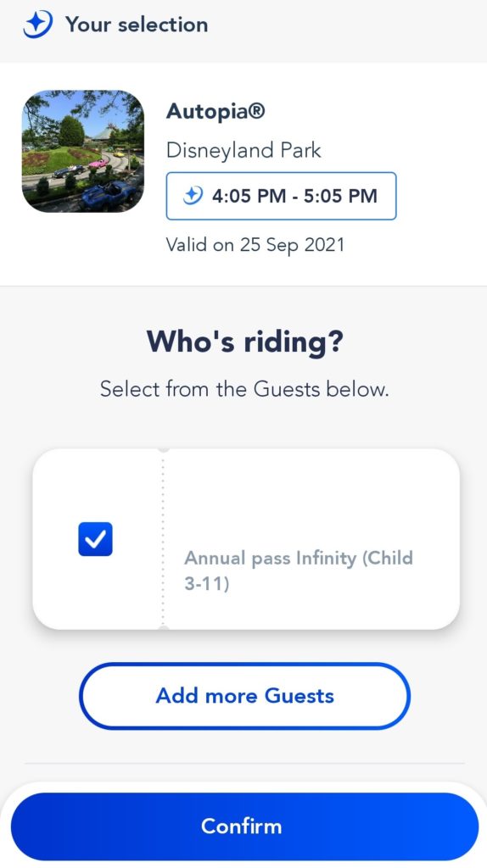Select the Autopia® title text
Screen dimensions: 487x868
click(216, 111)
